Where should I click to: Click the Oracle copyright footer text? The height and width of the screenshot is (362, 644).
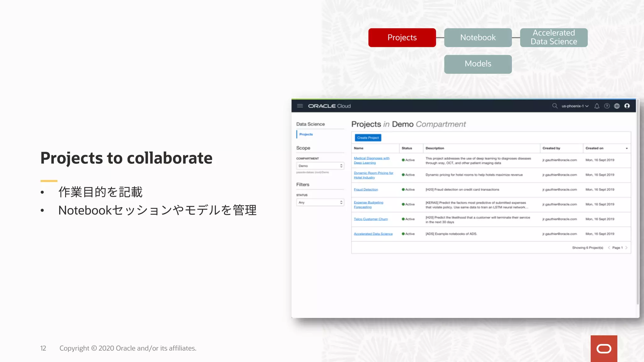coord(128,348)
